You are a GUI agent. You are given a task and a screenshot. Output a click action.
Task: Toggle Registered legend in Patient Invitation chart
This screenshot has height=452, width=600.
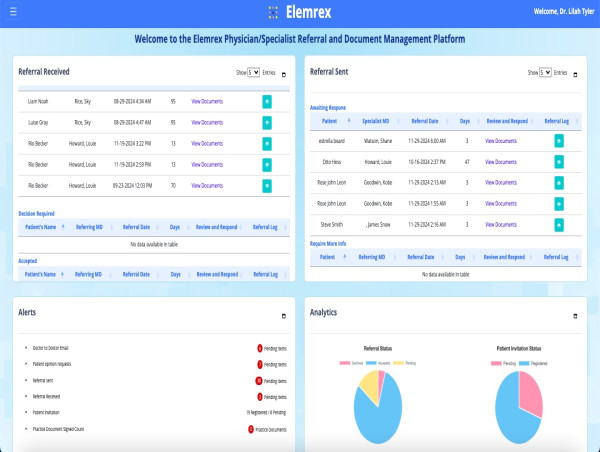(533, 364)
